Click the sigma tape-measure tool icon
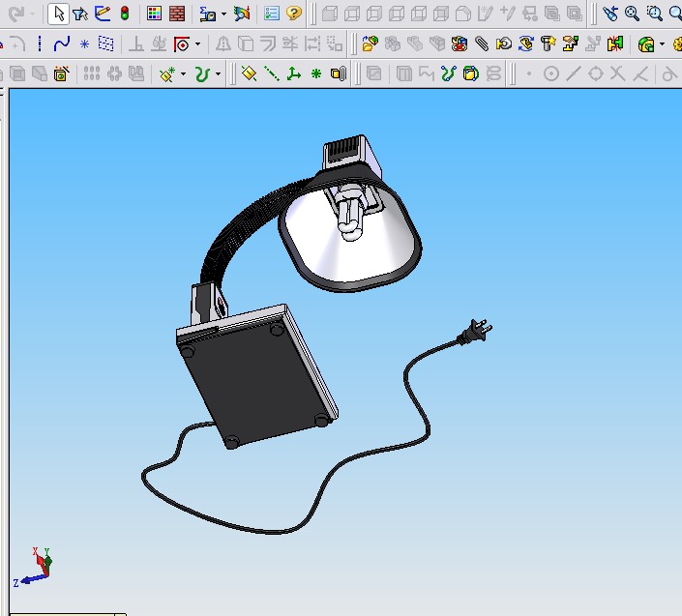 click(x=207, y=14)
